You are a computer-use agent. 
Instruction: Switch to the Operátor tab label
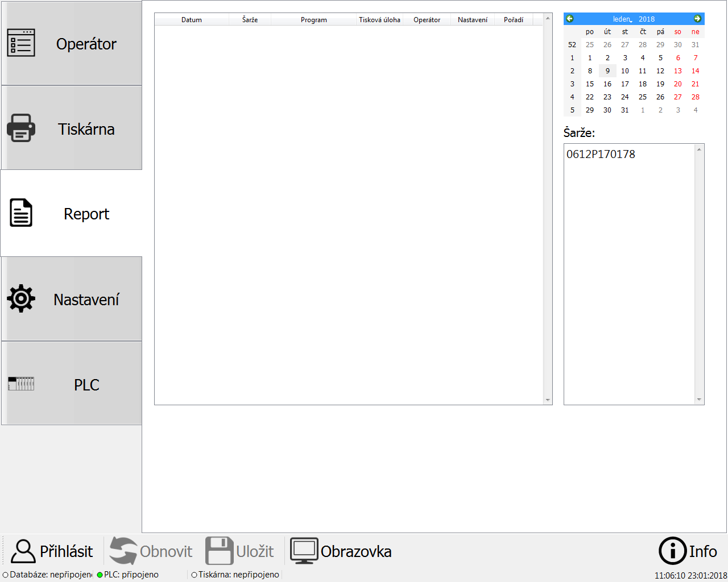[86, 44]
